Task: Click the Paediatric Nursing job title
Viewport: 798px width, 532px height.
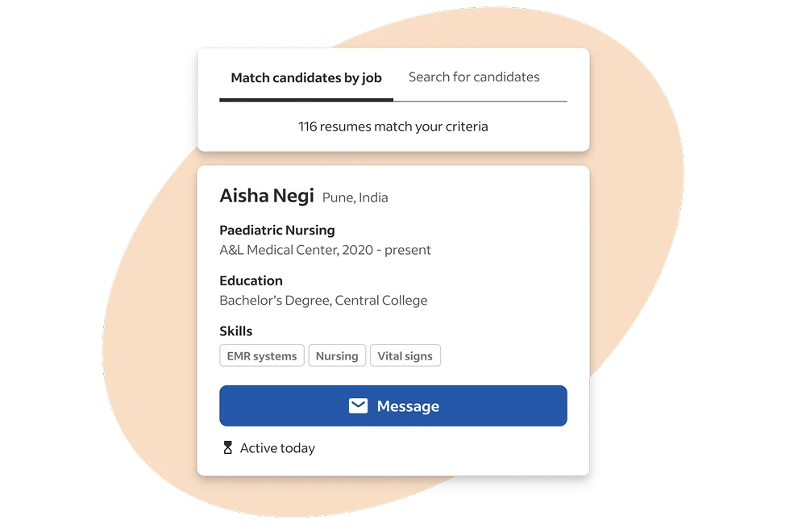Action: click(x=277, y=230)
